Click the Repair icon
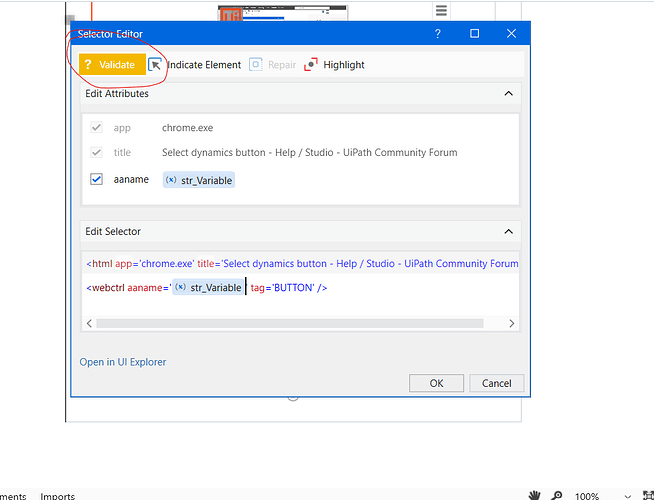Image resolution: width=654 pixels, height=500 pixels. (256, 65)
